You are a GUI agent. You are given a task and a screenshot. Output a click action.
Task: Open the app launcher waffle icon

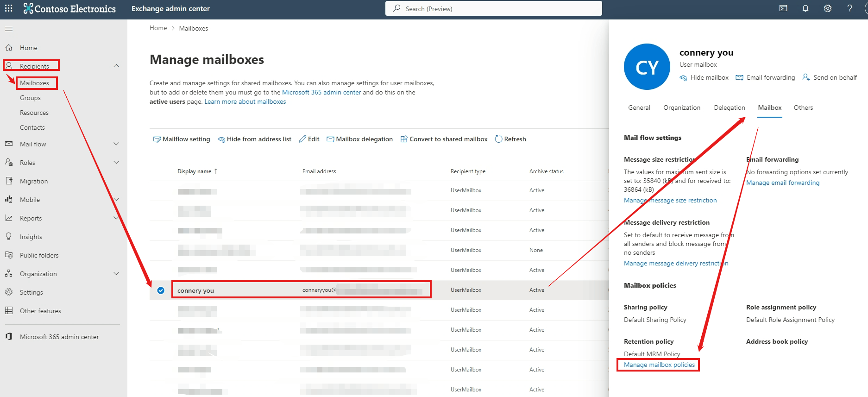tap(9, 8)
